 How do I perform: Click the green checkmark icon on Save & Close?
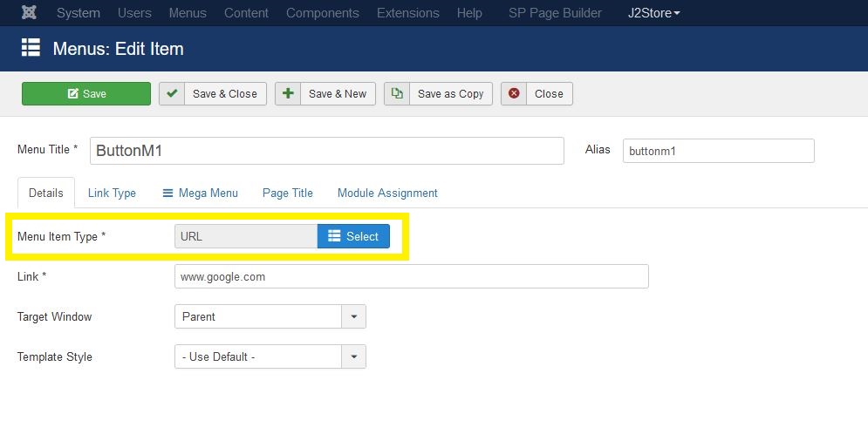coord(172,93)
